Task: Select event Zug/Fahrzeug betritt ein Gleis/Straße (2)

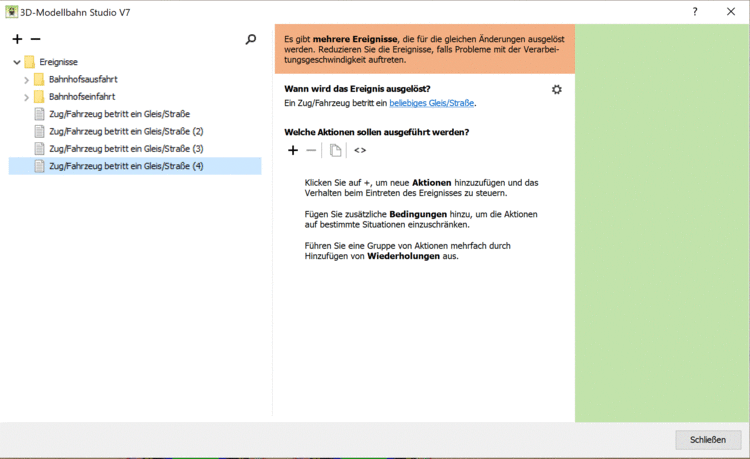Action: coord(125,131)
